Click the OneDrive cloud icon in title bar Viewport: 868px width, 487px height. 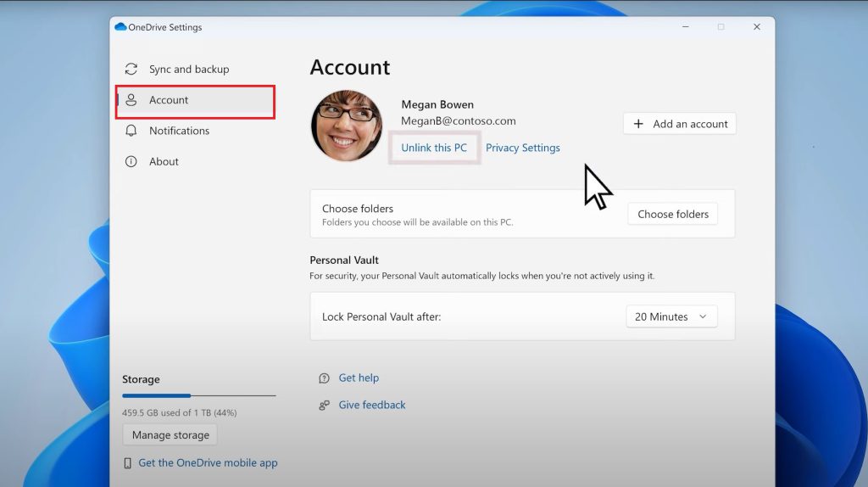[x=120, y=27]
